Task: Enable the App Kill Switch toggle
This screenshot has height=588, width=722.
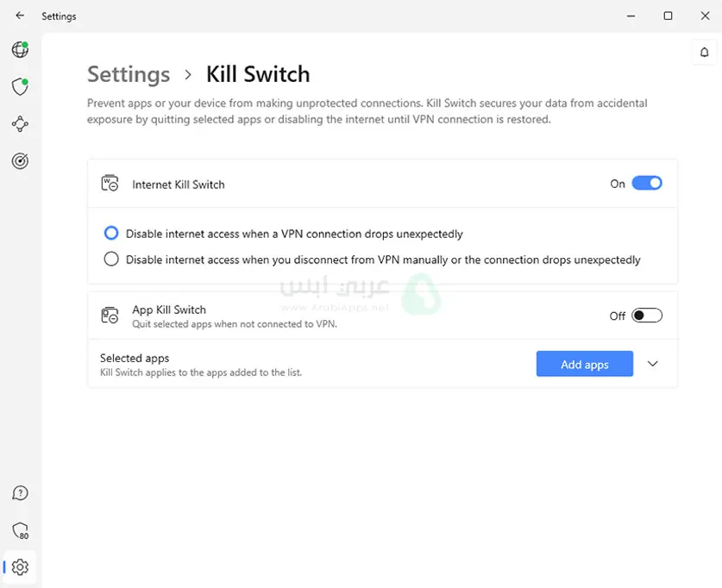Action: pyautogui.click(x=646, y=316)
